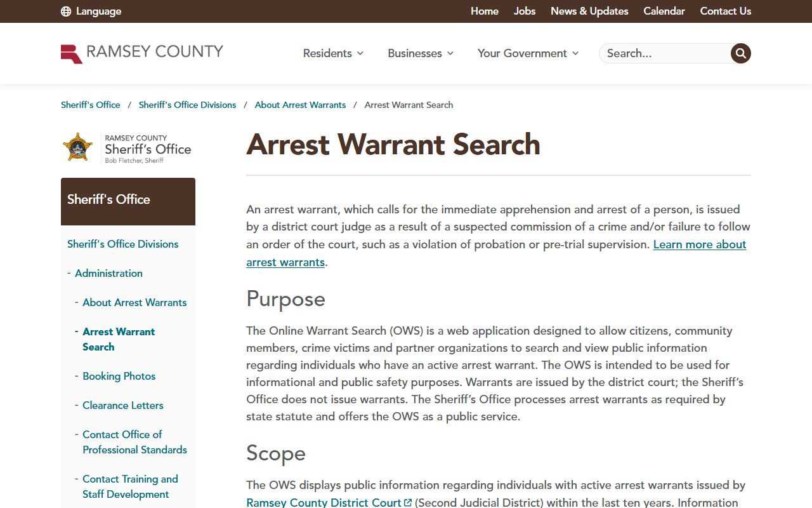Open Contact Office of Professional Standards
Image resolution: width=812 pixels, height=508 pixels.
pyautogui.click(x=134, y=442)
